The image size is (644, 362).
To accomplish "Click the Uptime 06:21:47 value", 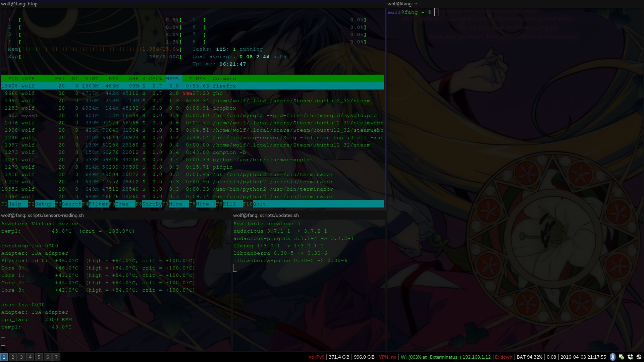I will 232,64.
